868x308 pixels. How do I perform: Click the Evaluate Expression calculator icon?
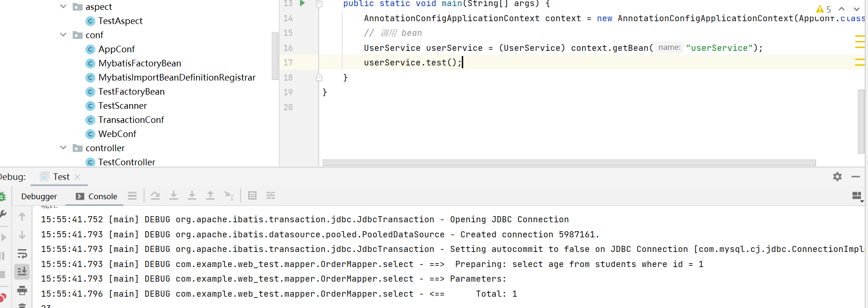coord(252,195)
